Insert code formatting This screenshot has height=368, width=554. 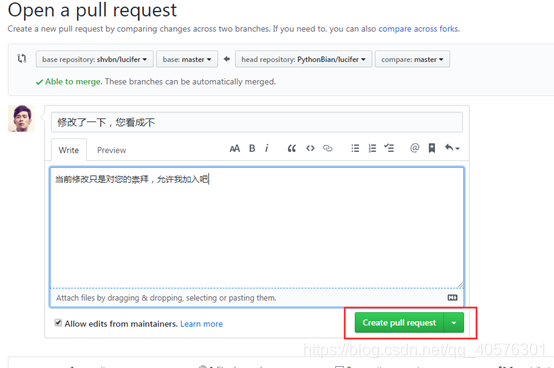coord(310,148)
